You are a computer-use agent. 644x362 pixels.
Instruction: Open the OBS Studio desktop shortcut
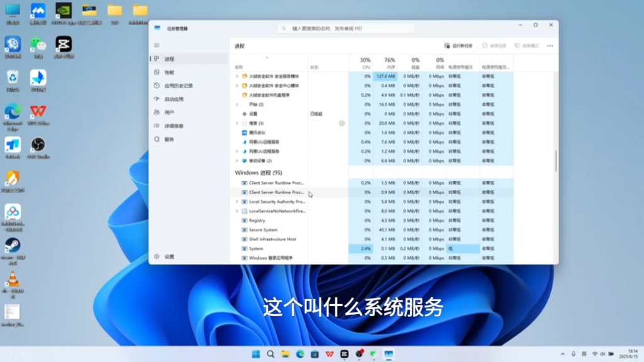click(38, 148)
